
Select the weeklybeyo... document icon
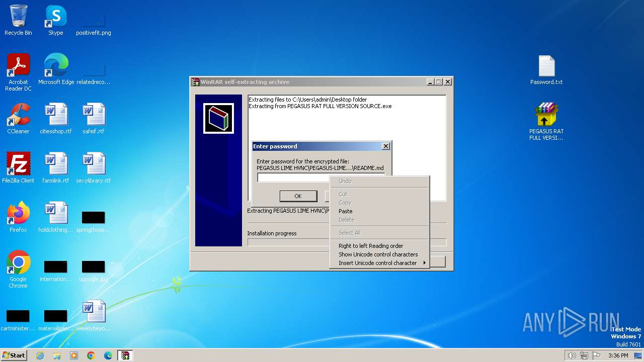pos(94,315)
